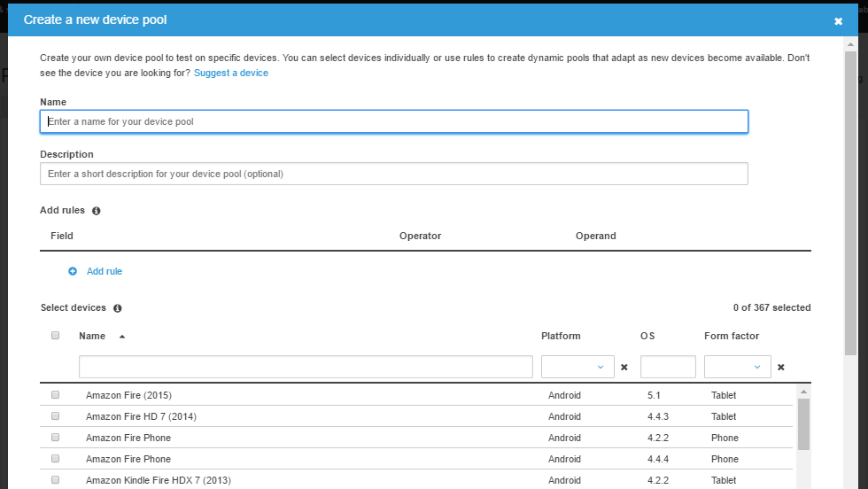Check the Amazon Fire (2015) checkbox

point(55,395)
